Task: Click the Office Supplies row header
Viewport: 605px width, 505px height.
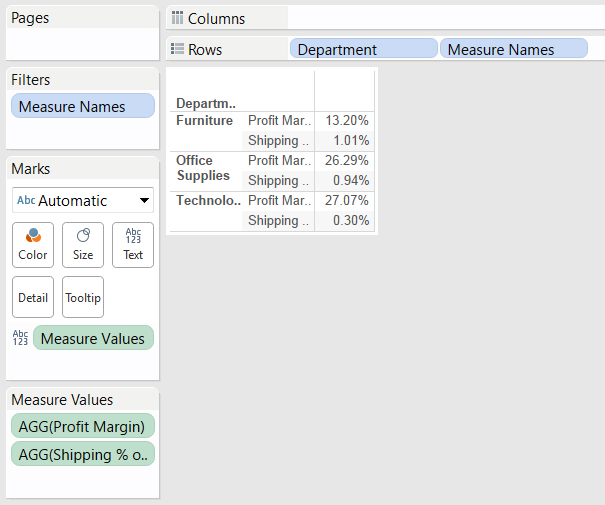Action: [203, 168]
